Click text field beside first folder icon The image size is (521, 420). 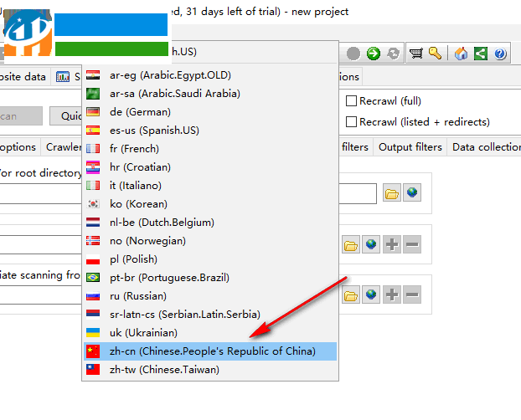[358, 193]
